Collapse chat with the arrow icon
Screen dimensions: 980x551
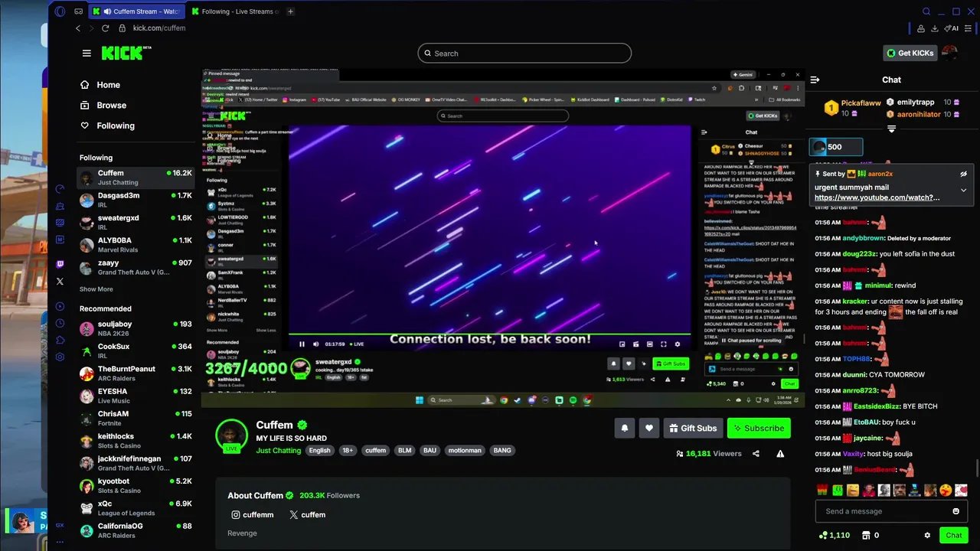point(815,80)
